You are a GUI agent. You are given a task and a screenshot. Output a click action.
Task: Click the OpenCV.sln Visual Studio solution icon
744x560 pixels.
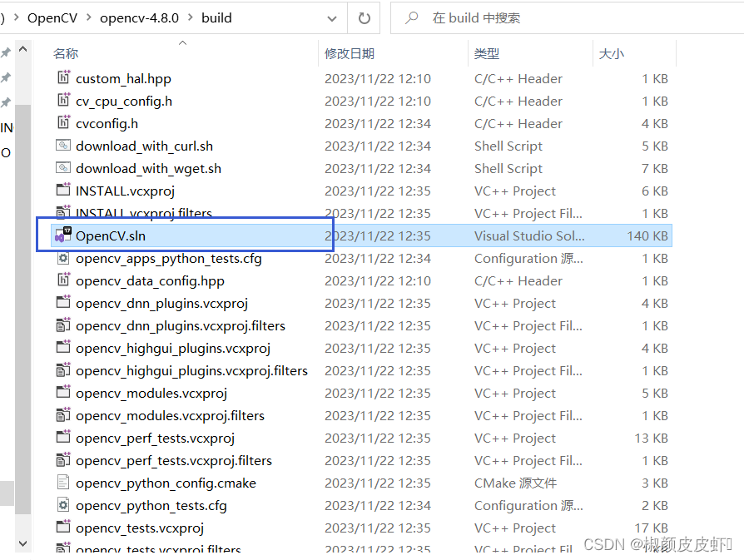click(63, 235)
